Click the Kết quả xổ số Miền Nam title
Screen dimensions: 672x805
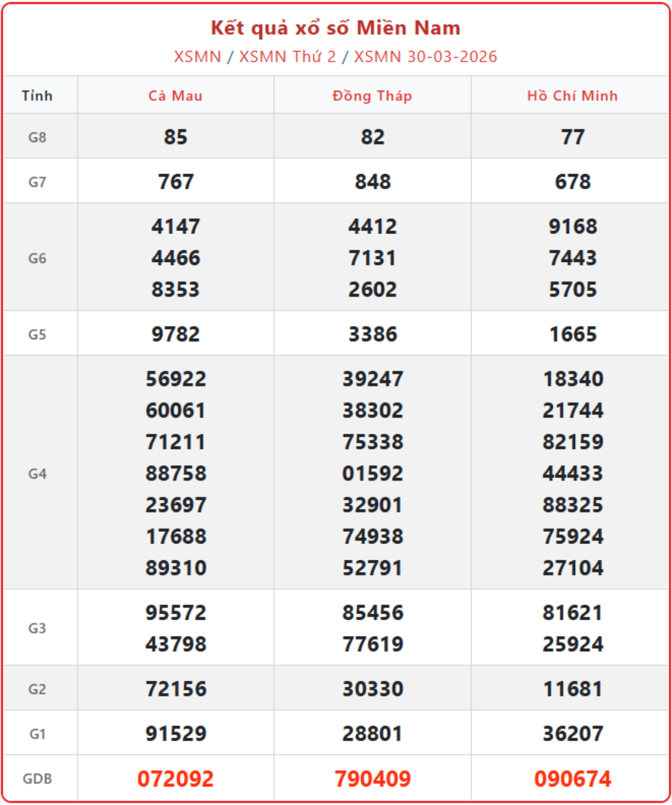point(335,28)
